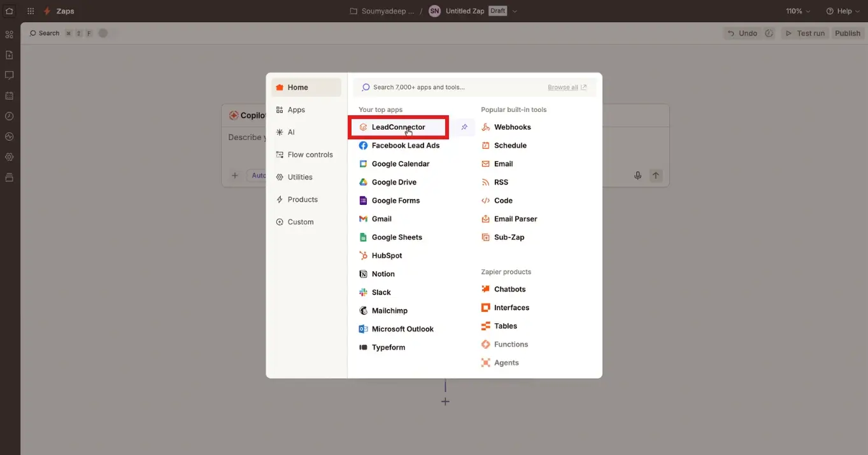Select Microsoft Outlook app
Screen dimensions: 868x455
(x=396, y=330)
